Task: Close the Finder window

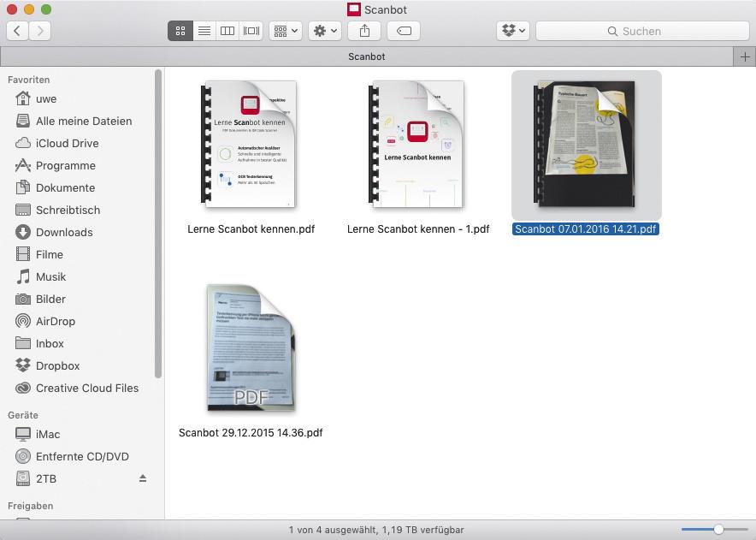Action: (x=12, y=9)
